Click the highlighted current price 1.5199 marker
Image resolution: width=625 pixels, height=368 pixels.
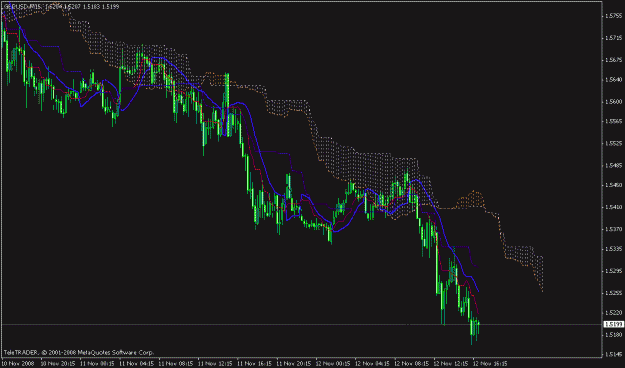pyautogui.click(x=614, y=324)
